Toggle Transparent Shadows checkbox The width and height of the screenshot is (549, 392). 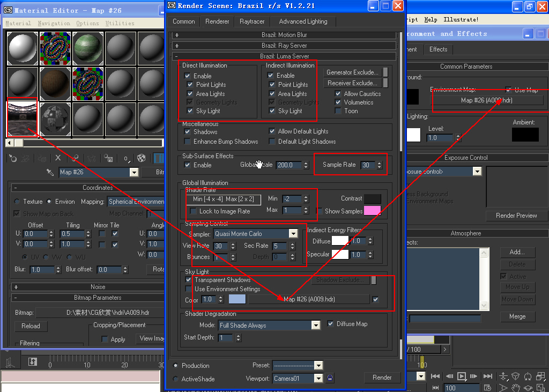point(188,279)
